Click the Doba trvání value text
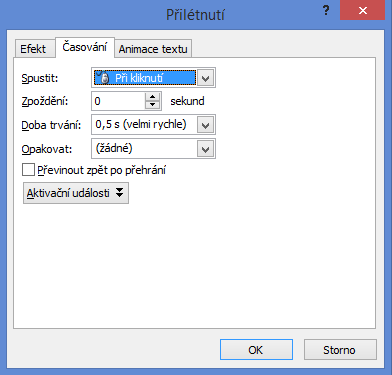The image size is (392, 375). point(141,124)
